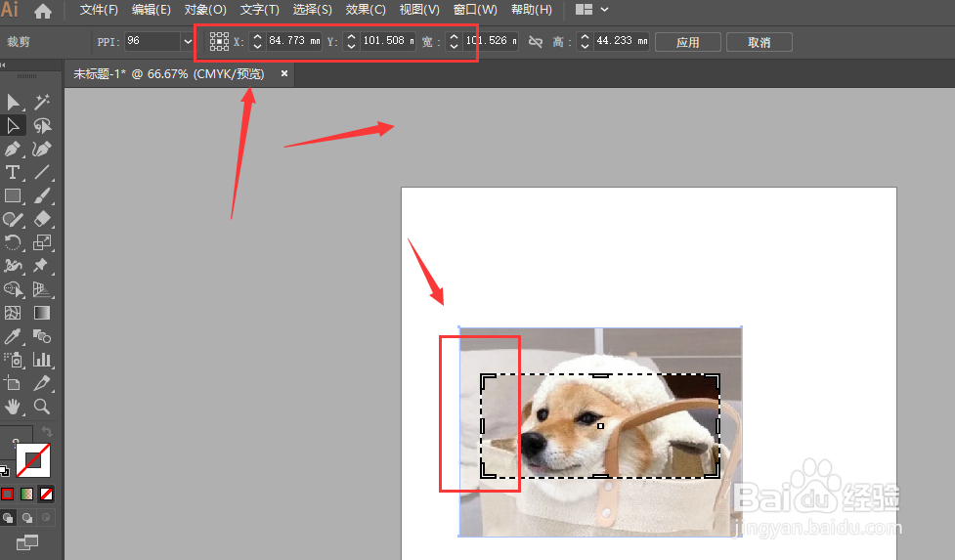
Task: Toggle constrain width and height proportions link
Action: pos(536,41)
